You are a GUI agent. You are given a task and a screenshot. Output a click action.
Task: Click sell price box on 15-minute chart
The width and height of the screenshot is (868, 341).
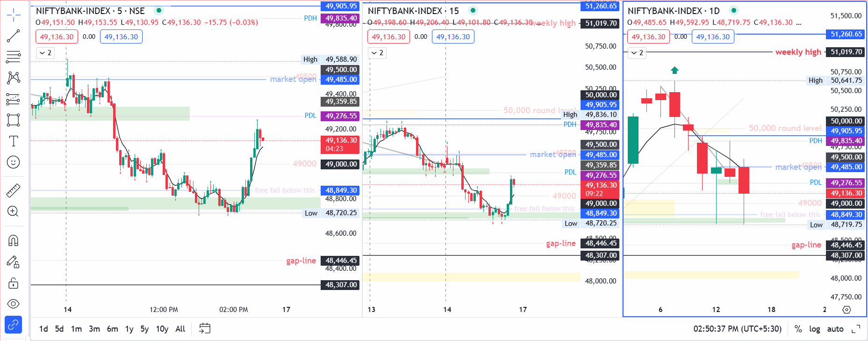click(388, 36)
